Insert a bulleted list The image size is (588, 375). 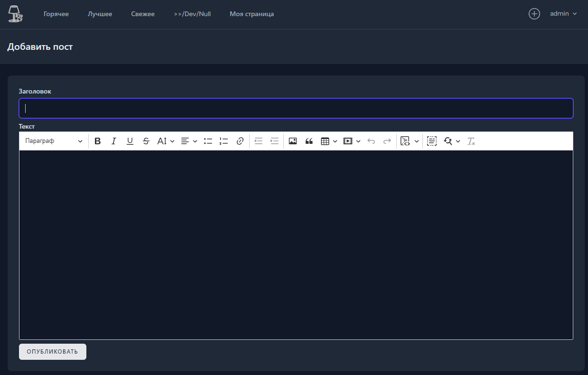coord(208,141)
